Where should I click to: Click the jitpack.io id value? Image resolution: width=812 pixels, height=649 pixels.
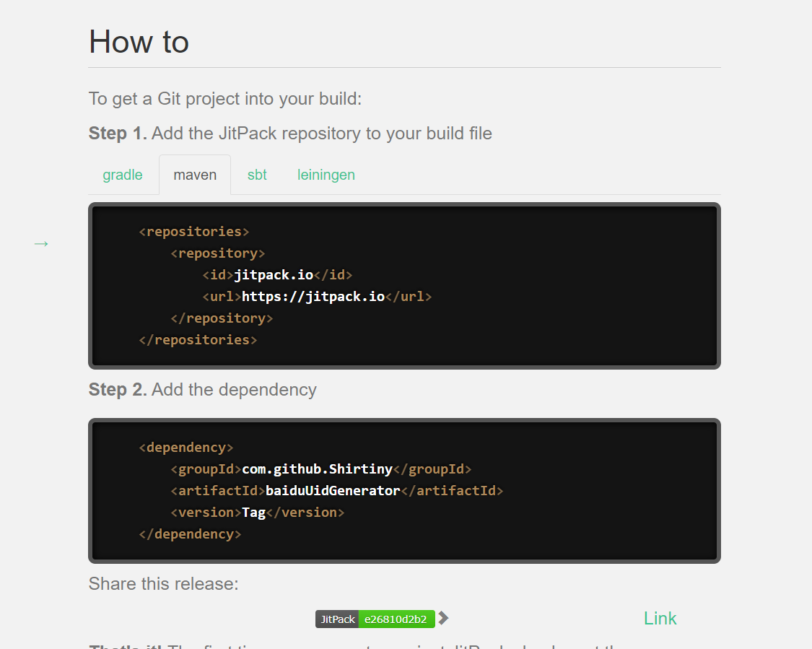(274, 275)
